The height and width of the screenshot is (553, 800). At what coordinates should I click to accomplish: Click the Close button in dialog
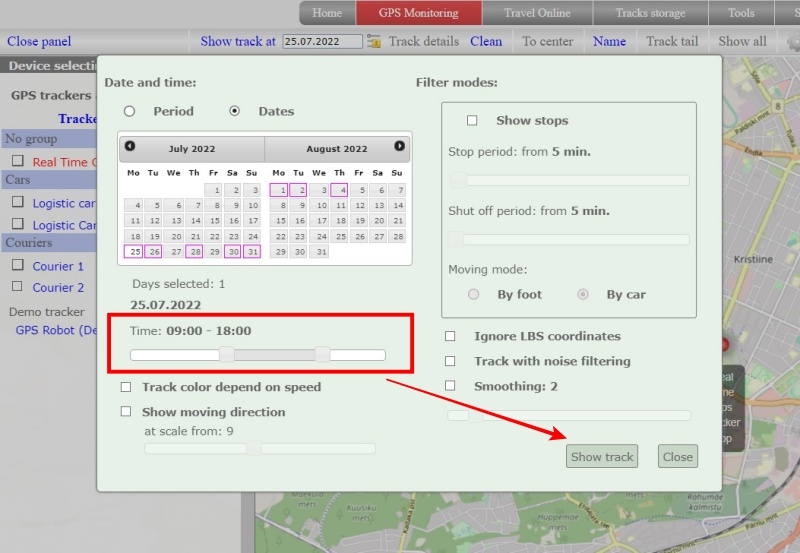[677, 456]
